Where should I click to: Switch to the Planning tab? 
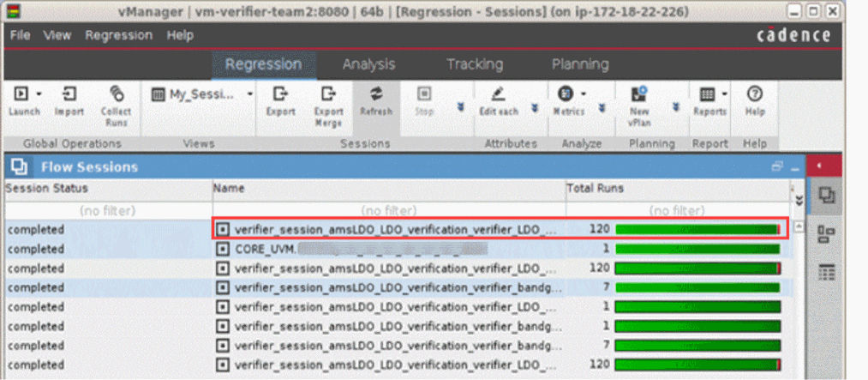pos(580,64)
